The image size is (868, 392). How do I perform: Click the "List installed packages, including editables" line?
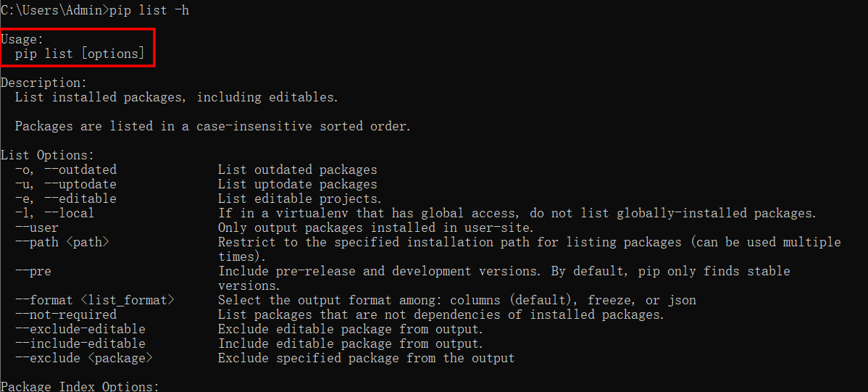176,97
